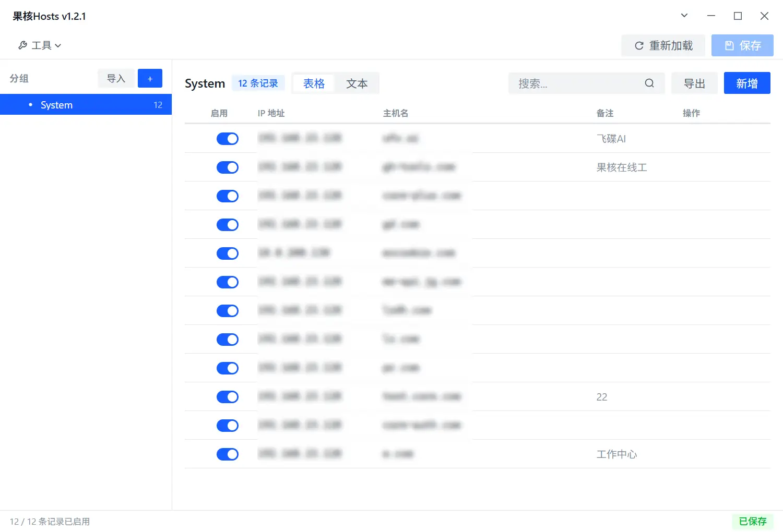The height and width of the screenshot is (532, 783).
Task: Focus the 搜索 search field
Action: [587, 83]
